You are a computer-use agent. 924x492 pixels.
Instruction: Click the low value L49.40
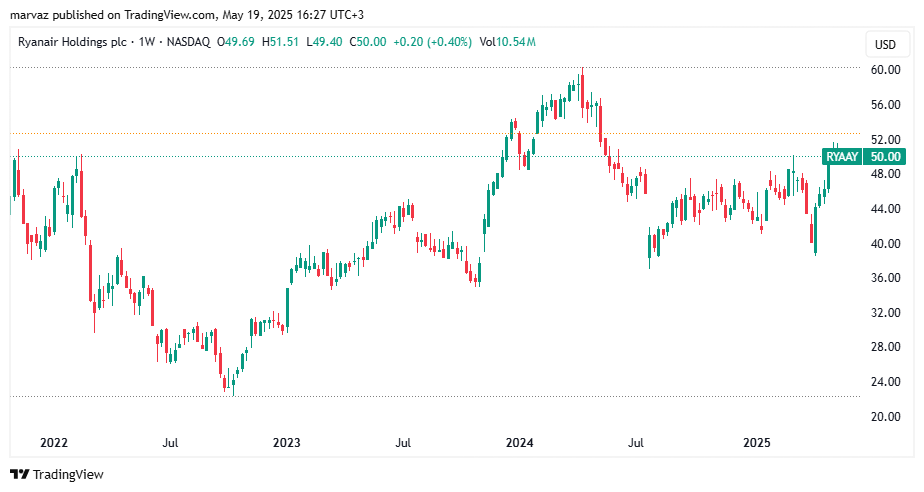(324, 42)
